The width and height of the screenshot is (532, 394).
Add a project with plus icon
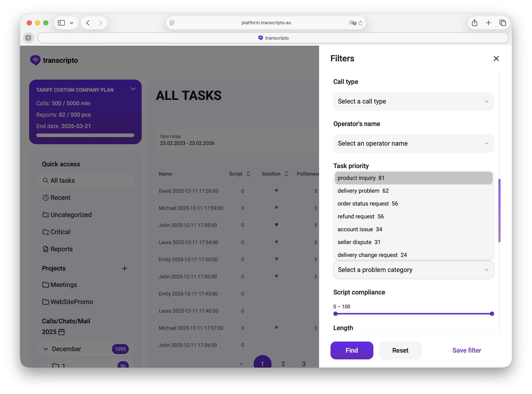pos(124,268)
